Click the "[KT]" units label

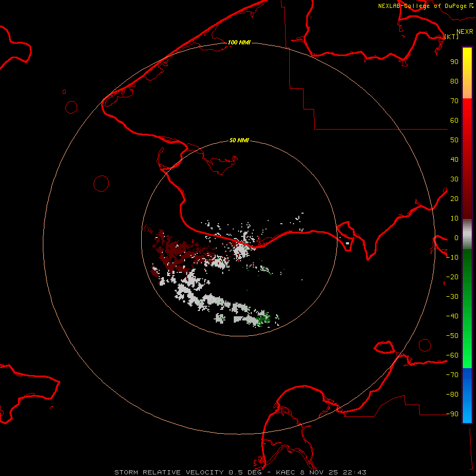pyautogui.click(x=452, y=36)
